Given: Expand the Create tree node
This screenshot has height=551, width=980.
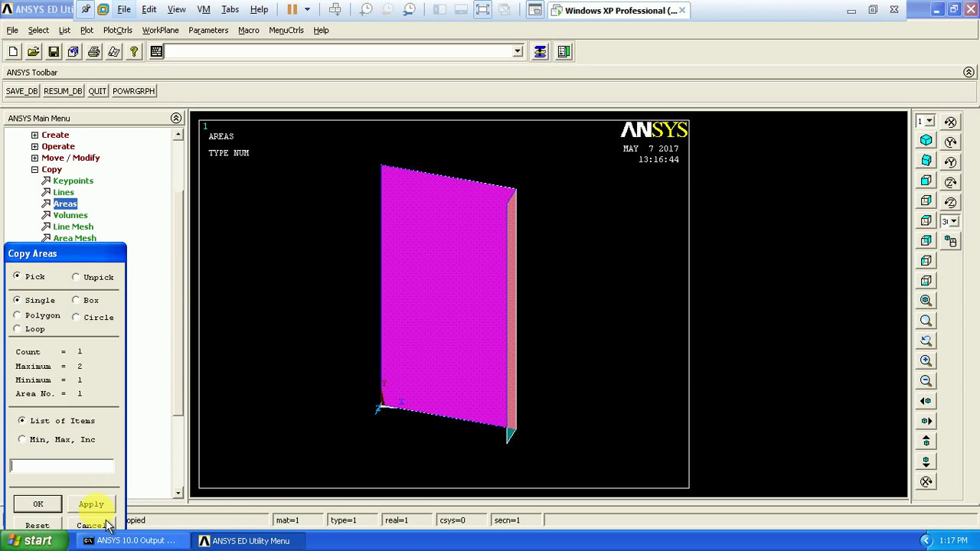Looking at the screenshot, I should tap(34, 135).
